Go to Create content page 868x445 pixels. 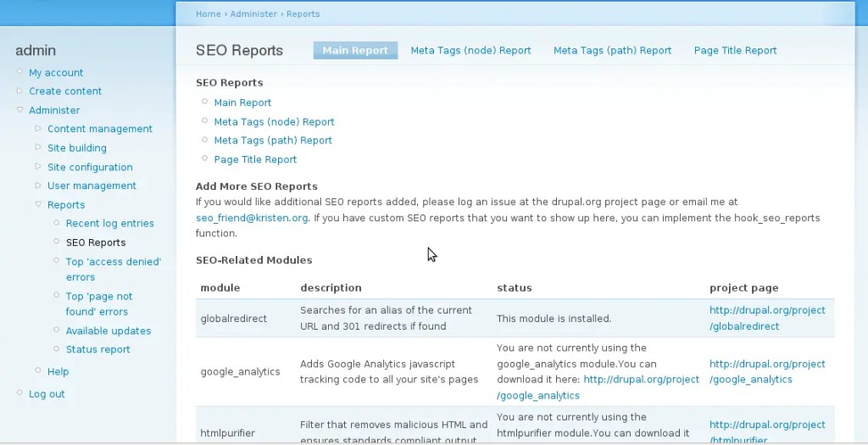pos(65,92)
